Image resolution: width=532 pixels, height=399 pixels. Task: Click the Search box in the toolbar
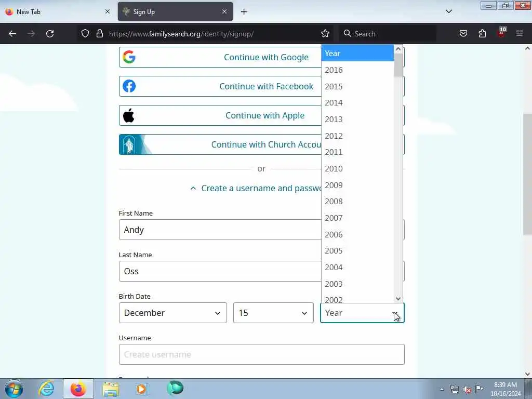pyautogui.click(x=389, y=34)
